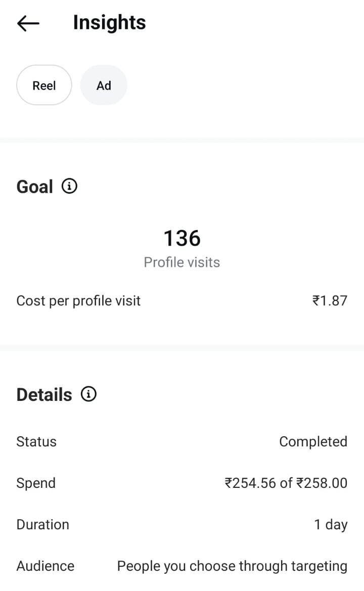Tap the Duration row label
The image size is (364, 591).
coord(43,524)
